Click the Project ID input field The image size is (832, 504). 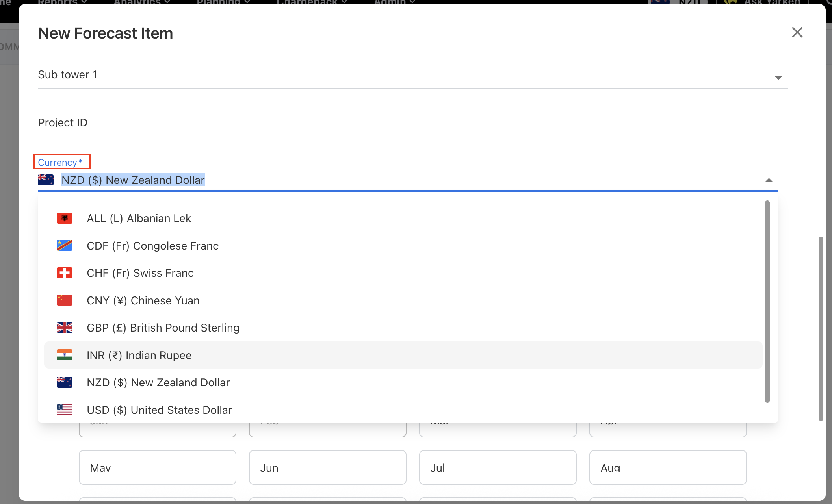408,123
